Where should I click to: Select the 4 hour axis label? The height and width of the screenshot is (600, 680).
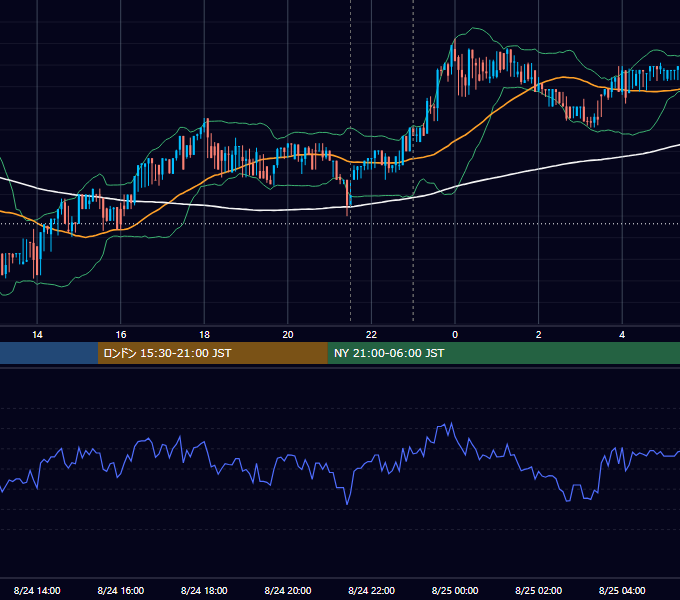622,335
